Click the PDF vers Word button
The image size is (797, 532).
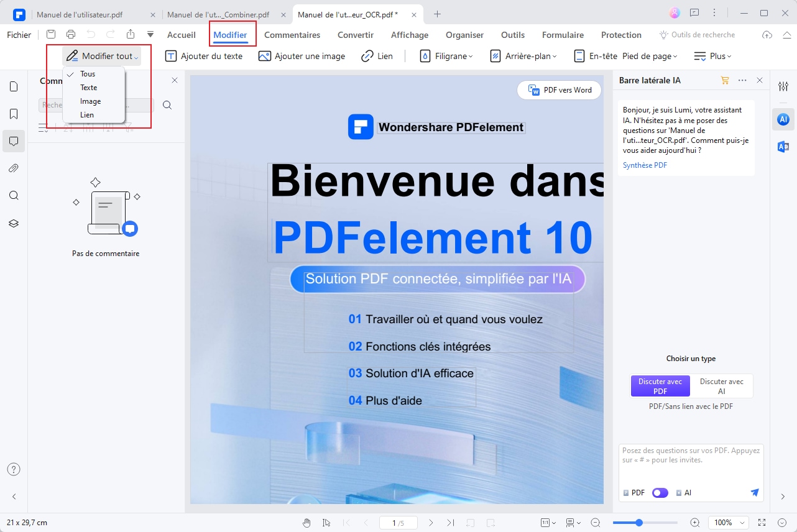click(x=560, y=90)
